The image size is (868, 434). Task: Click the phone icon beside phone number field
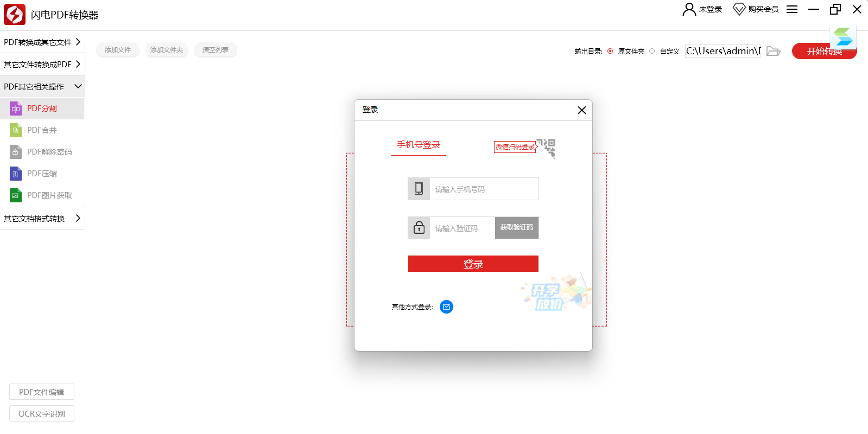pyautogui.click(x=419, y=189)
